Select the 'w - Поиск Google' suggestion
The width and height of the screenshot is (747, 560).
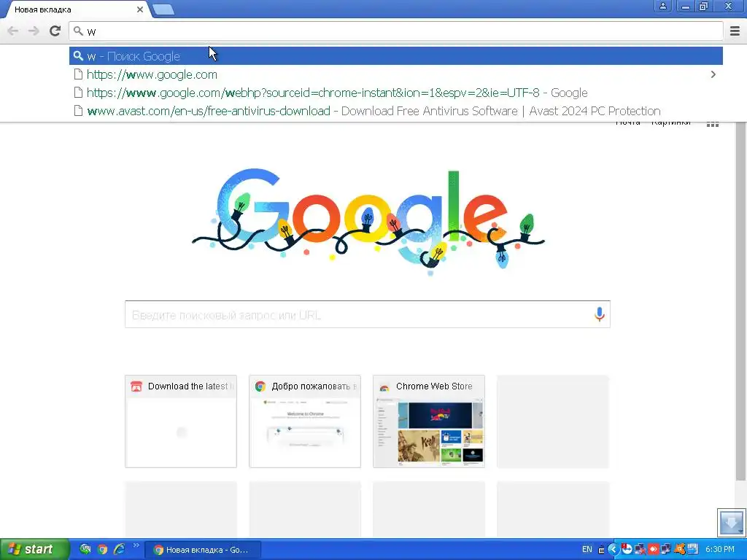point(396,56)
